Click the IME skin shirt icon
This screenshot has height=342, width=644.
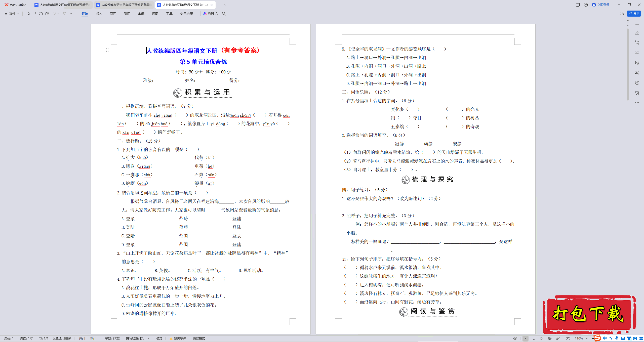[629, 338]
